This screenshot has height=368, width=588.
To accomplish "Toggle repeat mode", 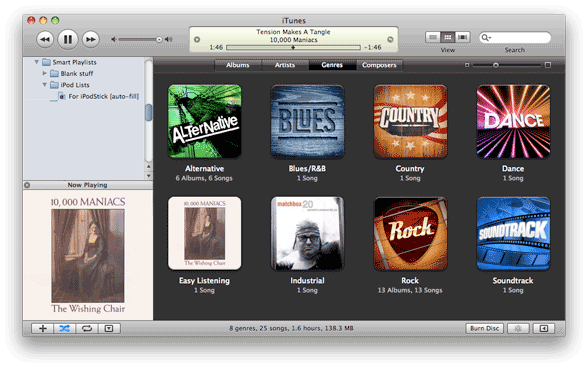I will (87, 329).
